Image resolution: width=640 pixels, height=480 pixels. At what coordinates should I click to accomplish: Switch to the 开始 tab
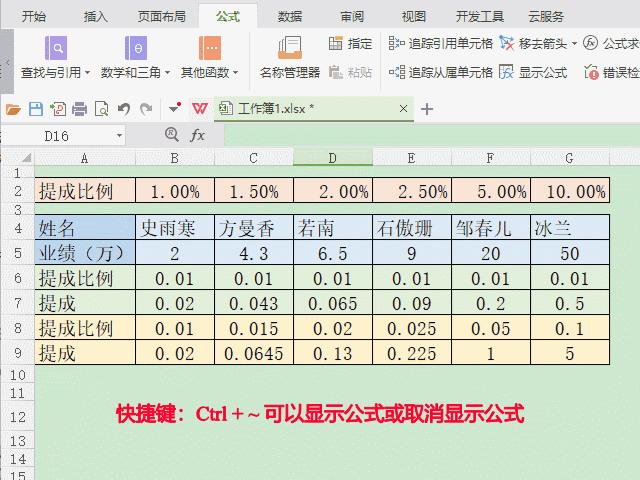click(x=34, y=16)
